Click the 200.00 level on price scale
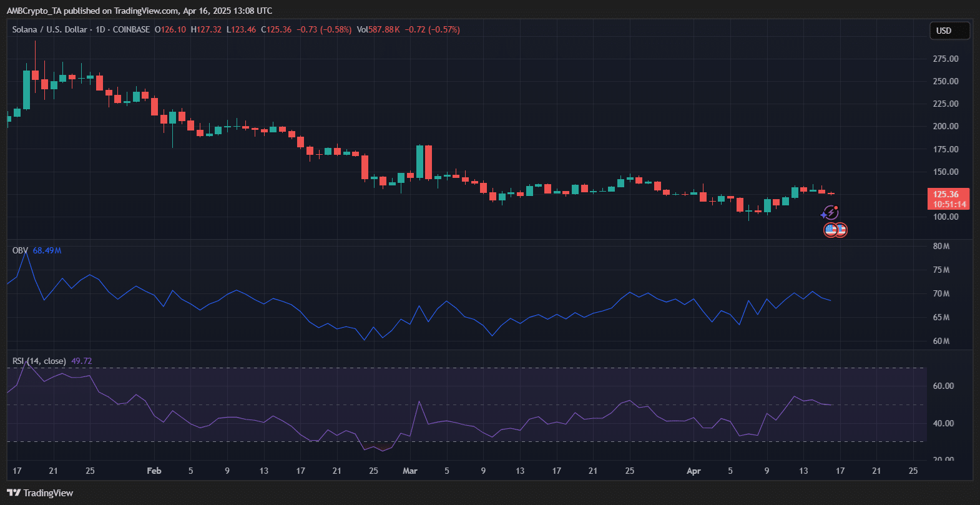 click(945, 126)
